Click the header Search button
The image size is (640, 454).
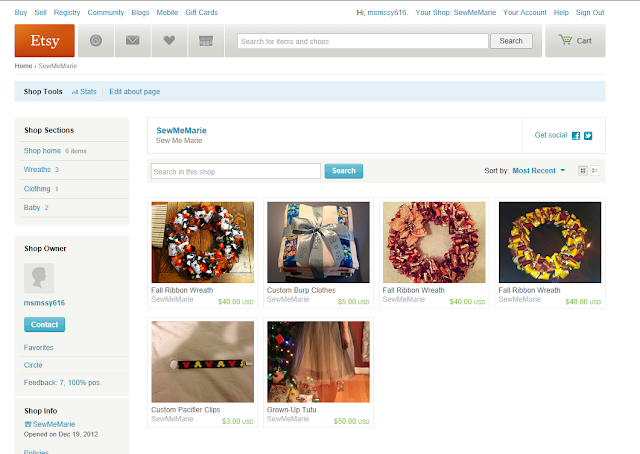click(x=511, y=41)
